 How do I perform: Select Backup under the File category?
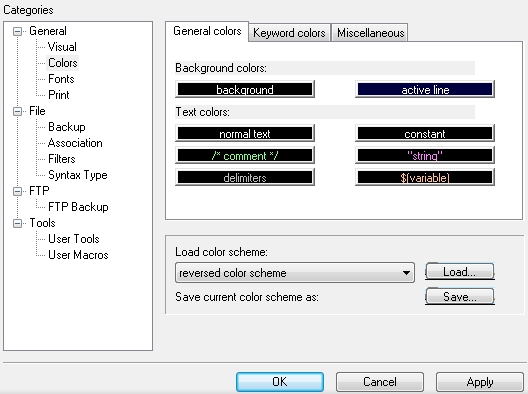(x=67, y=127)
